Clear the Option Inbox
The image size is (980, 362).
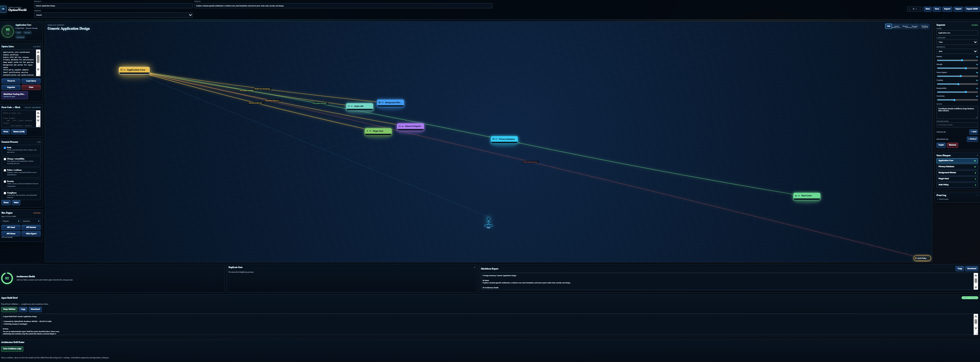(31, 87)
